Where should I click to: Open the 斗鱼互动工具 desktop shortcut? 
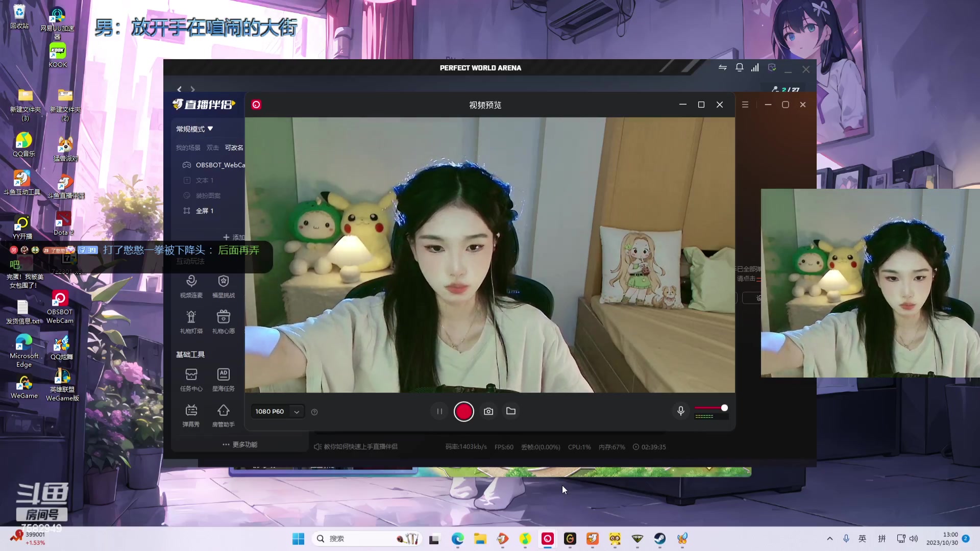pyautogui.click(x=22, y=183)
